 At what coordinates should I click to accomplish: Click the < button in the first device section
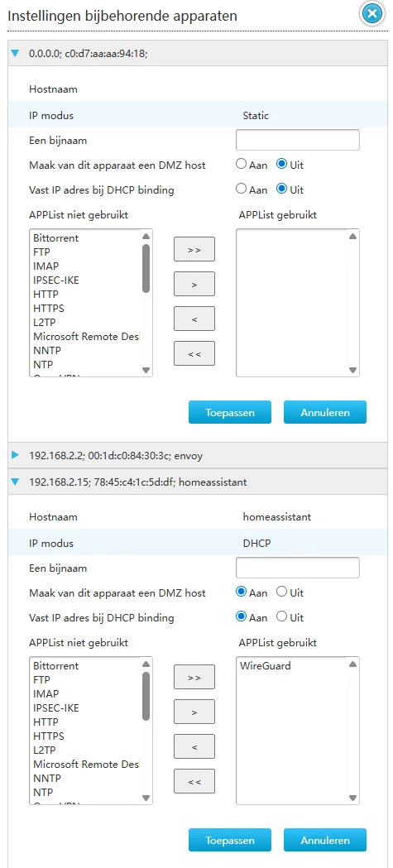pyautogui.click(x=194, y=319)
